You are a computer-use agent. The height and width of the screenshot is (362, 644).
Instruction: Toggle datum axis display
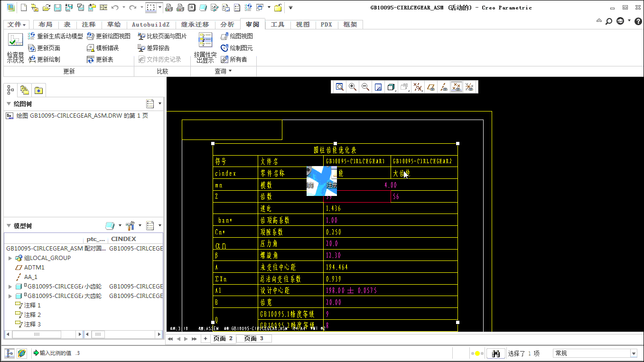pos(444,87)
